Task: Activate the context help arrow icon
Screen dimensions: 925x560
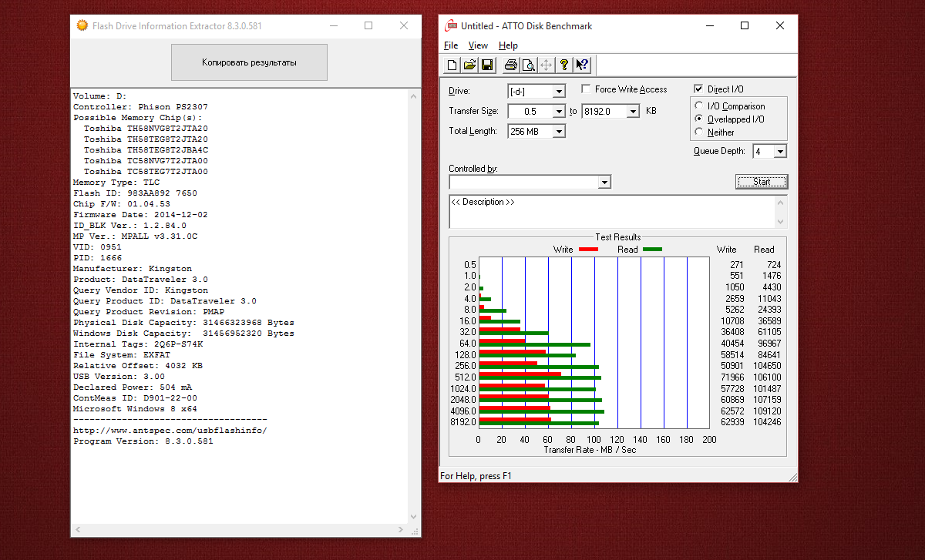Action: [582, 65]
